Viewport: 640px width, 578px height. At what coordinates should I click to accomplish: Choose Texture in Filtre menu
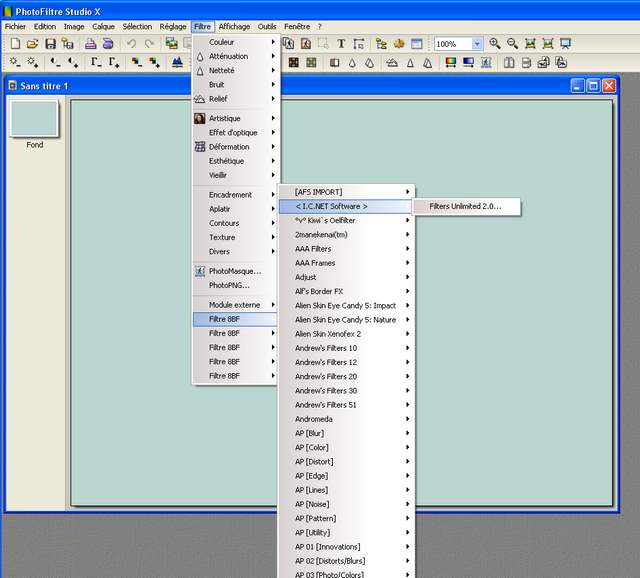tap(236, 237)
